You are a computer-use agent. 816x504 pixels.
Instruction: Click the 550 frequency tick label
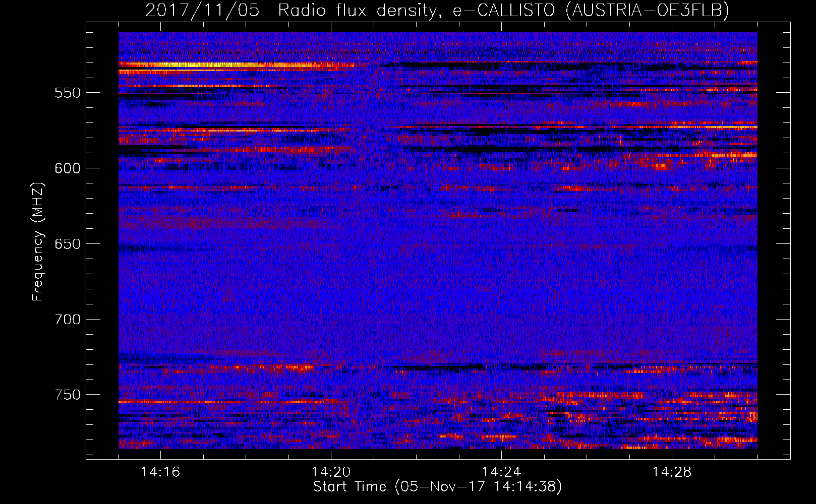(x=67, y=93)
